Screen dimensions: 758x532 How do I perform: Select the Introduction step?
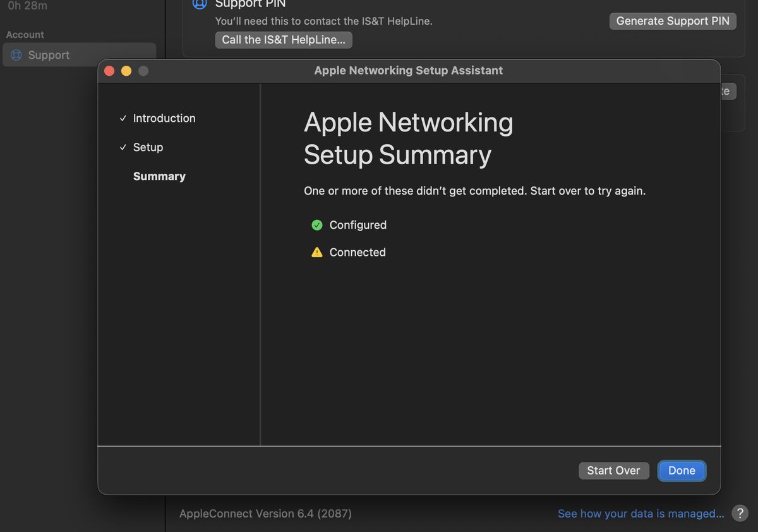point(164,118)
